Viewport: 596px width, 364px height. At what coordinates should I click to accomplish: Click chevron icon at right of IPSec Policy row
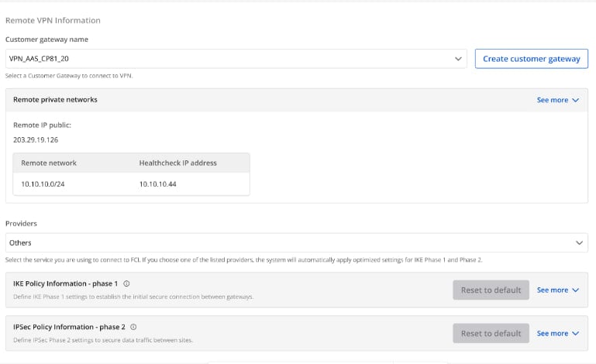[575, 334]
